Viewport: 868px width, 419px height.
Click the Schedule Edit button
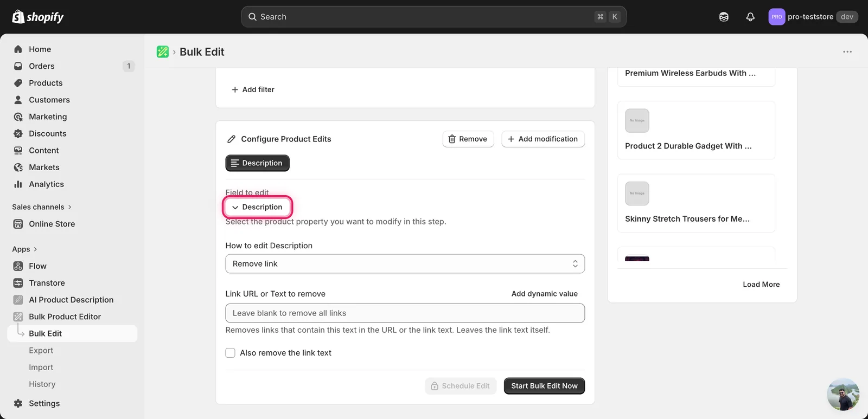[461, 386]
